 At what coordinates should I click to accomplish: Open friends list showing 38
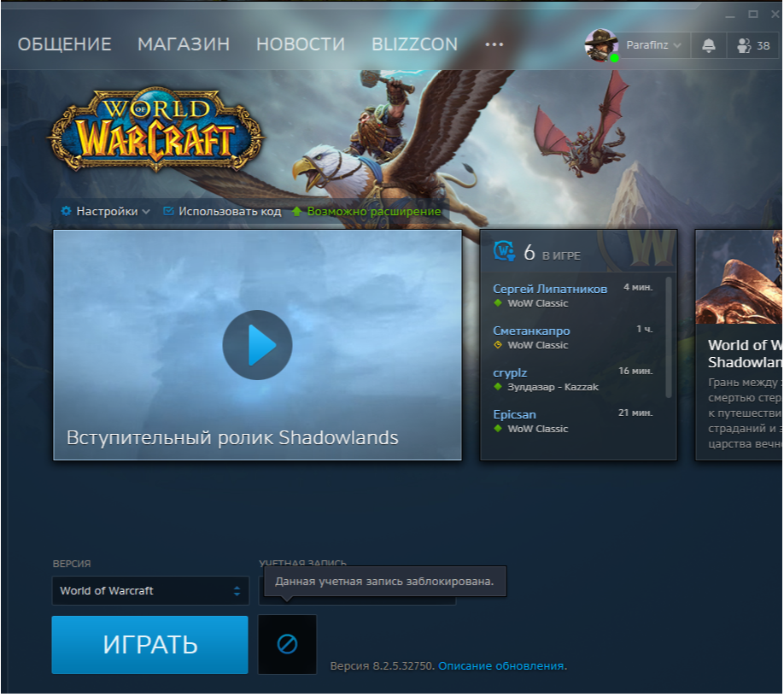[753, 45]
